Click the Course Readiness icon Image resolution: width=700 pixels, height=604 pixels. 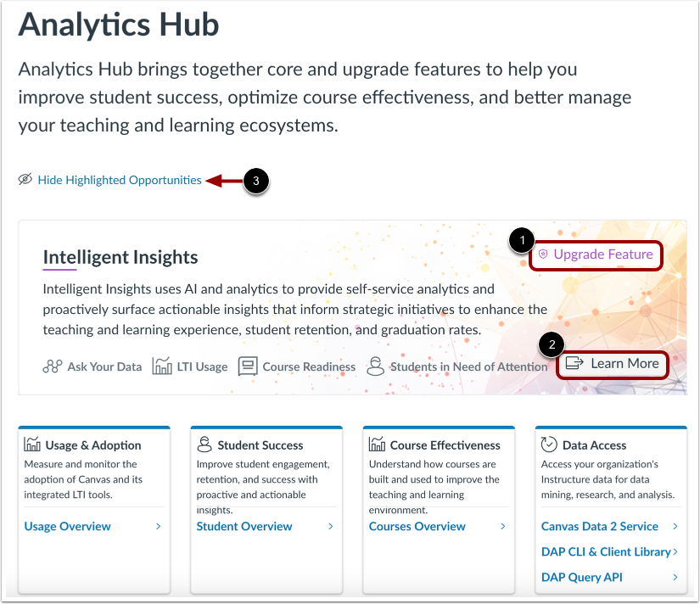coord(247,365)
